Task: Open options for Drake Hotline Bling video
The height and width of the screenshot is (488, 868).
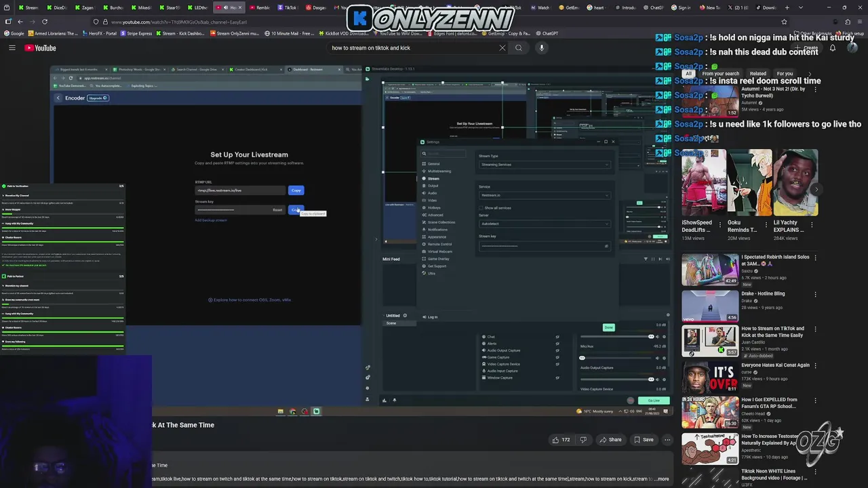Action: 815,294
